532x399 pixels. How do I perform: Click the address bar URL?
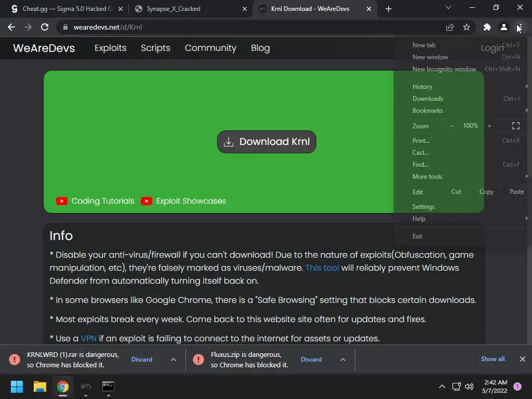click(x=108, y=27)
